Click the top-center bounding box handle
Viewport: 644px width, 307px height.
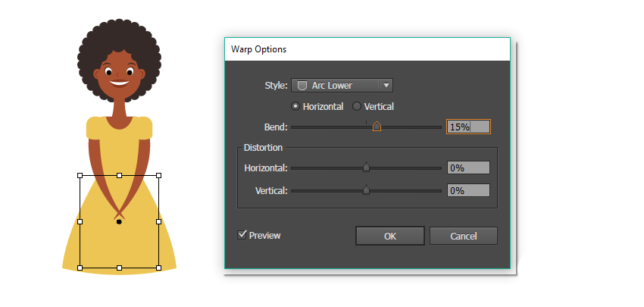[x=120, y=175]
